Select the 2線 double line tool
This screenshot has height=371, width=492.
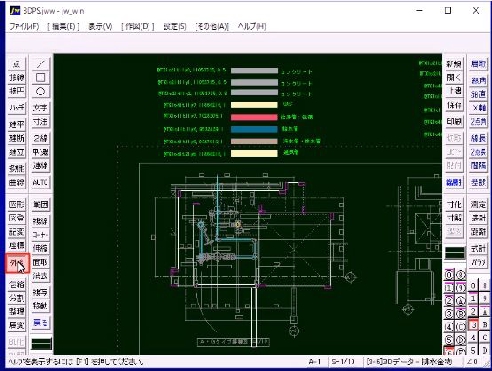click(x=40, y=138)
